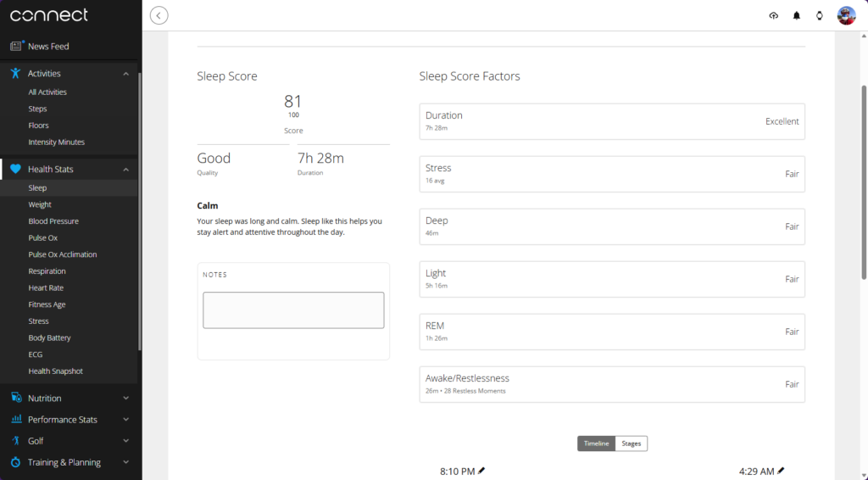The width and height of the screenshot is (868, 480).
Task: Open the Stress 16 avg factor card
Action: [612, 174]
